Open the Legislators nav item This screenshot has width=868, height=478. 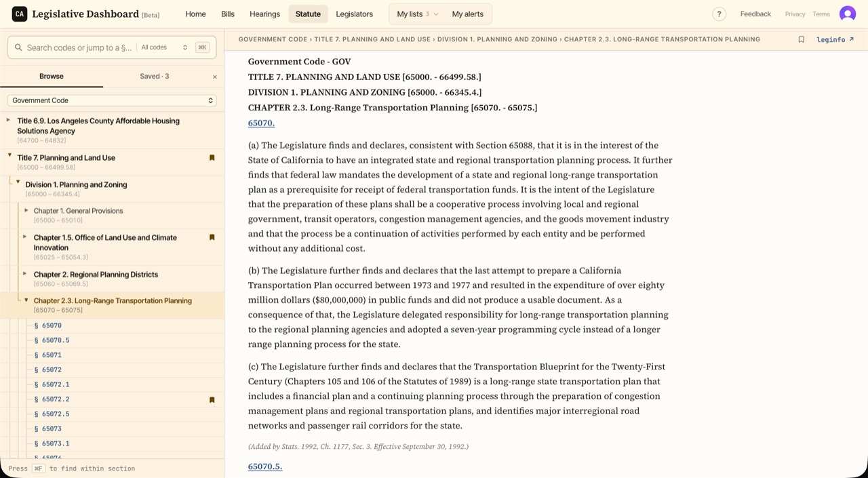[x=355, y=14]
